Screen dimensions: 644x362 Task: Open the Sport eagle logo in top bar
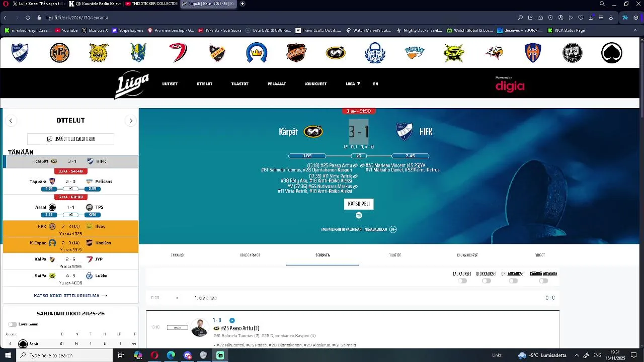pyautogui.click(x=494, y=53)
